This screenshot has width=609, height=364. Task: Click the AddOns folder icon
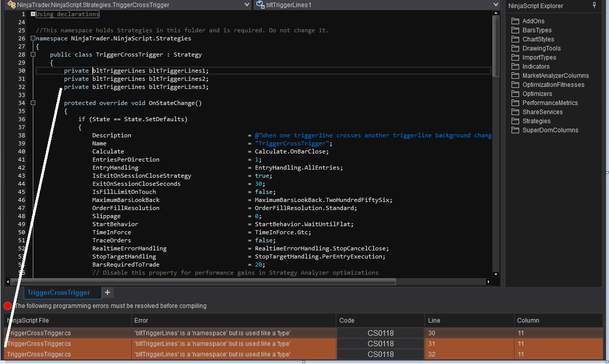(515, 21)
